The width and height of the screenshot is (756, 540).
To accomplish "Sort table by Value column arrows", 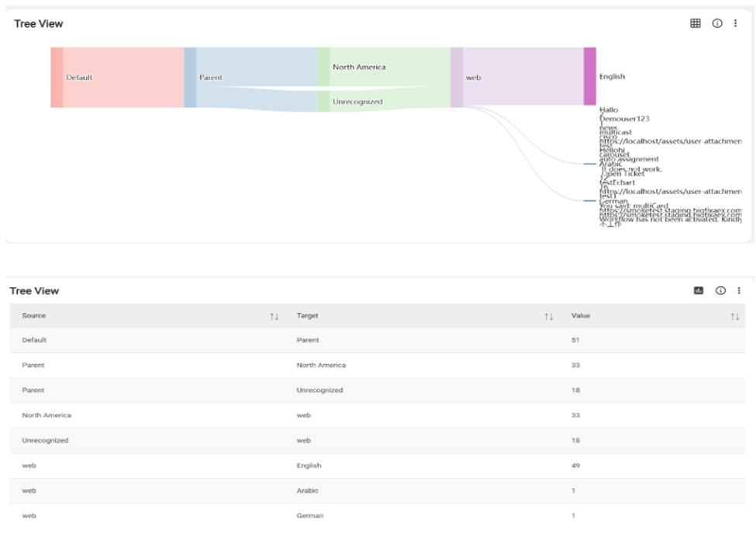I will tap(734, 317).
